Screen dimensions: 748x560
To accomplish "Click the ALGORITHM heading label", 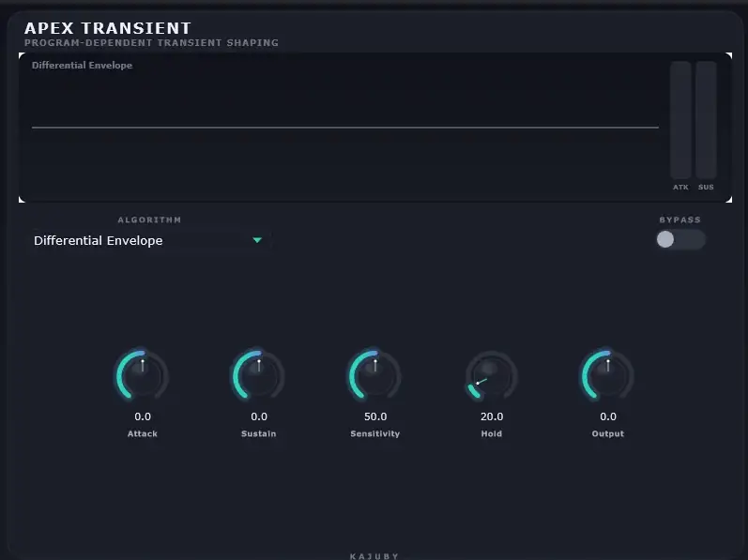I will pos(149,219).
